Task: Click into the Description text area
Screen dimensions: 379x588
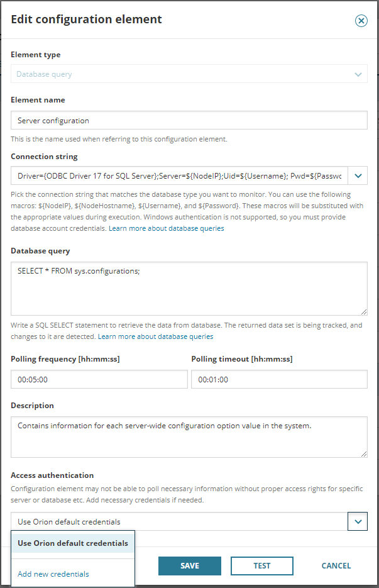Action: [x=189, y=436]
